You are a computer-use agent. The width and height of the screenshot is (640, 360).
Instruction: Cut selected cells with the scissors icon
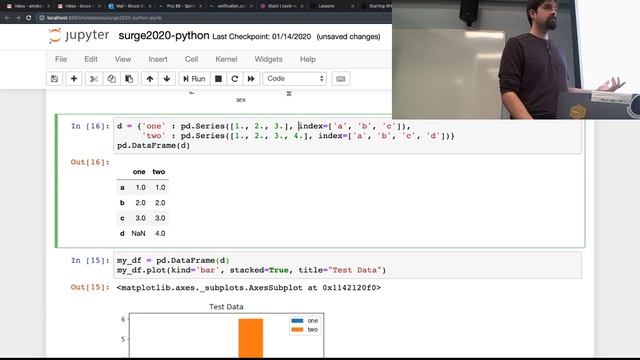93,79
